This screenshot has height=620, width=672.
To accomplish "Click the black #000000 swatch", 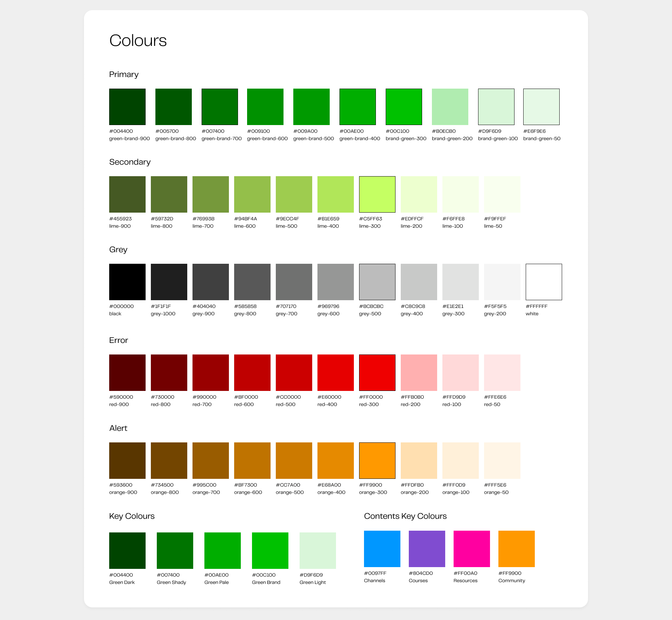I will [127, 282].
